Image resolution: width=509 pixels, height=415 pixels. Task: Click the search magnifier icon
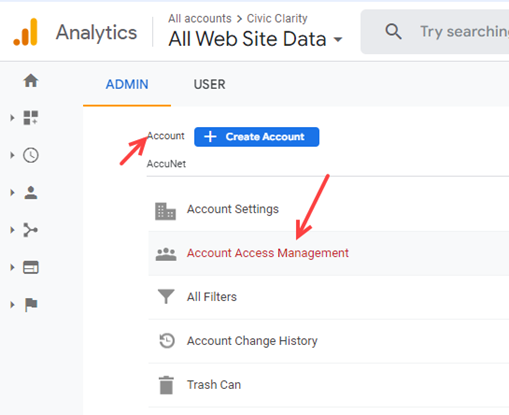tap(393, 32)
